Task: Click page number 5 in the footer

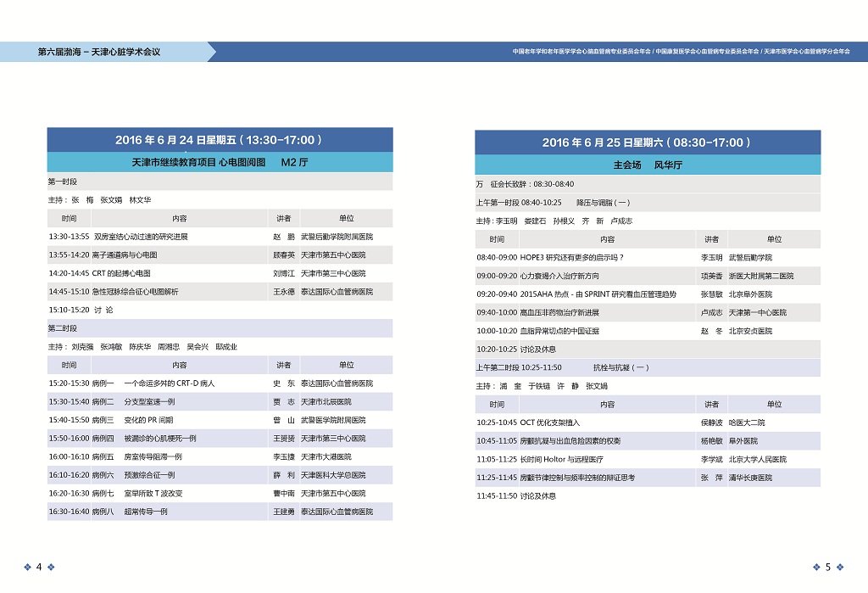Action: click(x=828, y=567)
